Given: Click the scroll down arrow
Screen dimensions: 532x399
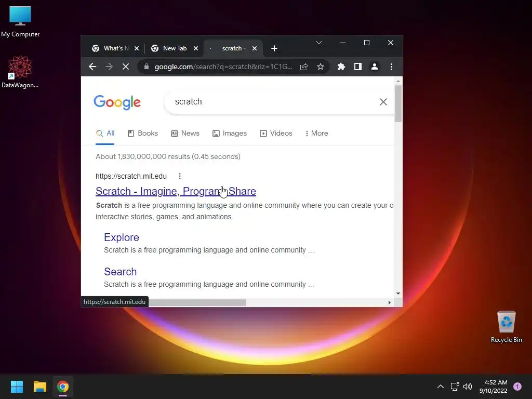Looking at the screenshot, I should (398, 293).
